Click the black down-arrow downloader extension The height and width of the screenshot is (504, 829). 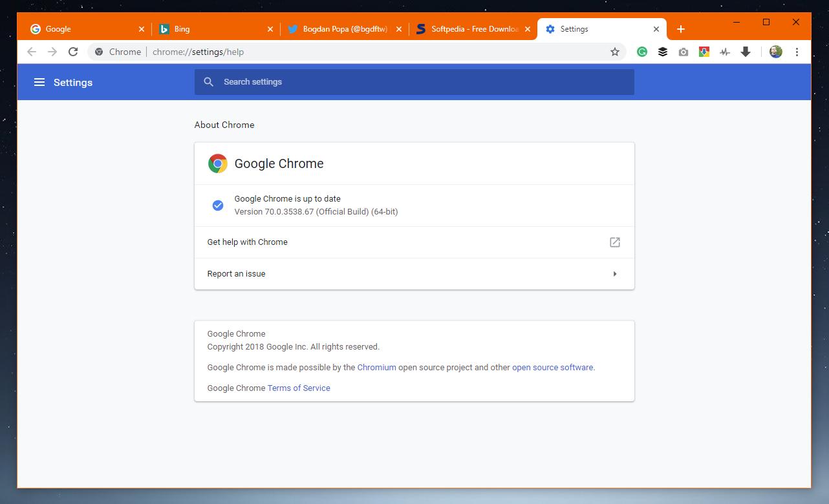[x=746, y=52]
